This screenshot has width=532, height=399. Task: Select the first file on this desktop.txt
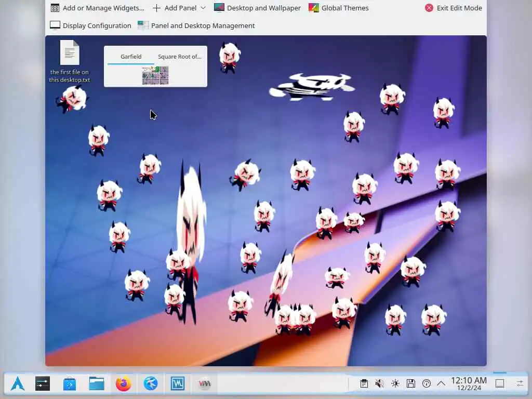[70, 62]
